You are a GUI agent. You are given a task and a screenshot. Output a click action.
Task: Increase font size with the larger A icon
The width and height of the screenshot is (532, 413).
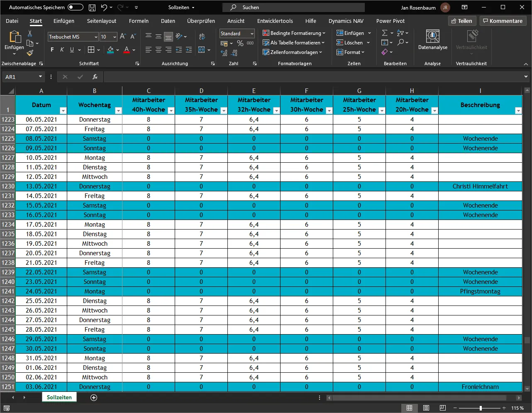[x=123, y=37]
